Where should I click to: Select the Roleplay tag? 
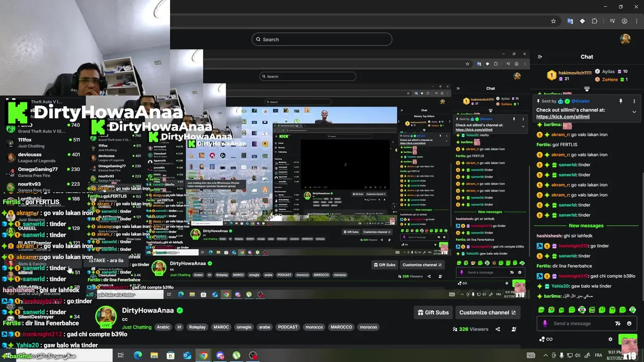click(x=197, y=327)
